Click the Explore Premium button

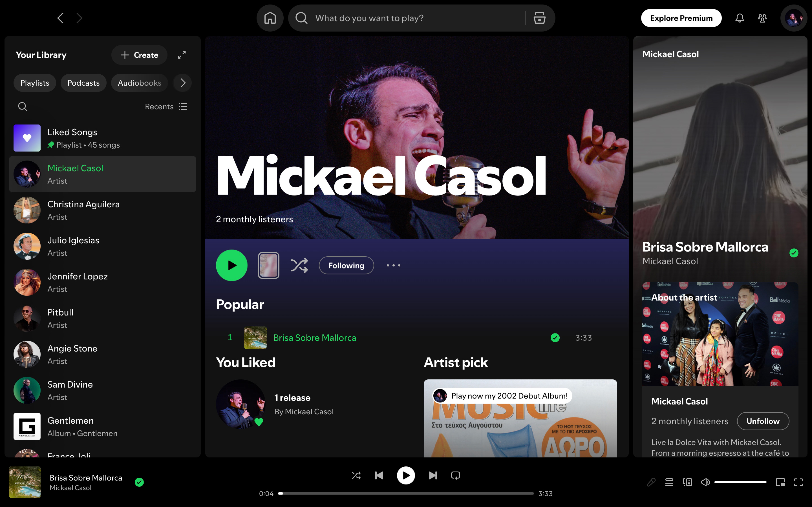[681, 18]
